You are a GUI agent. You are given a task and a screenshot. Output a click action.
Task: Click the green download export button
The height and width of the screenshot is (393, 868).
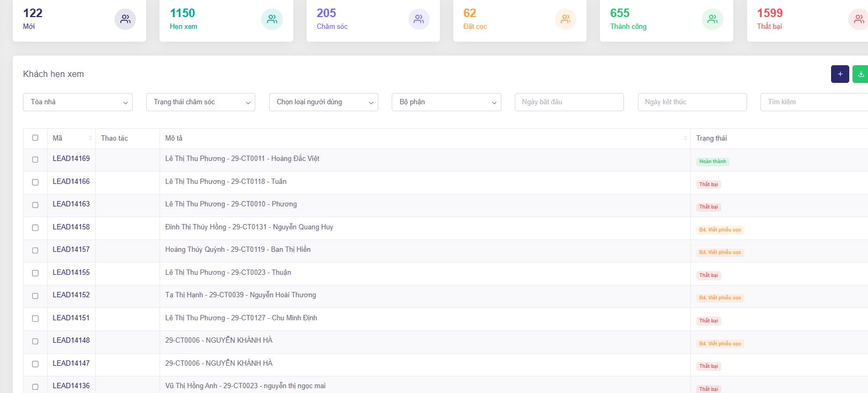[x=860, y=74]
